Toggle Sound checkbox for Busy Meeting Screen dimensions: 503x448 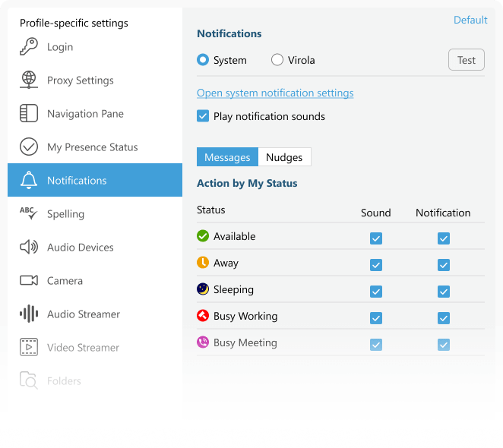pyautogui.click(x=376, y=345)
